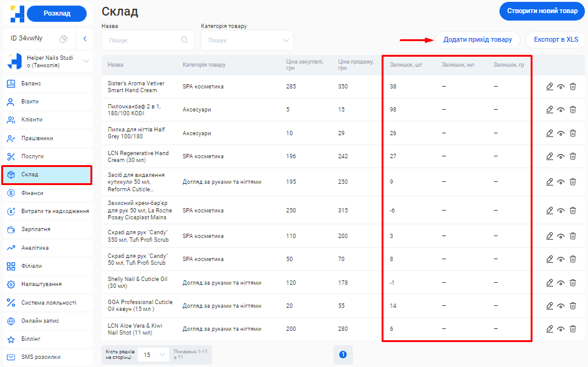Open the Фінанси menu section

point(32,193)
